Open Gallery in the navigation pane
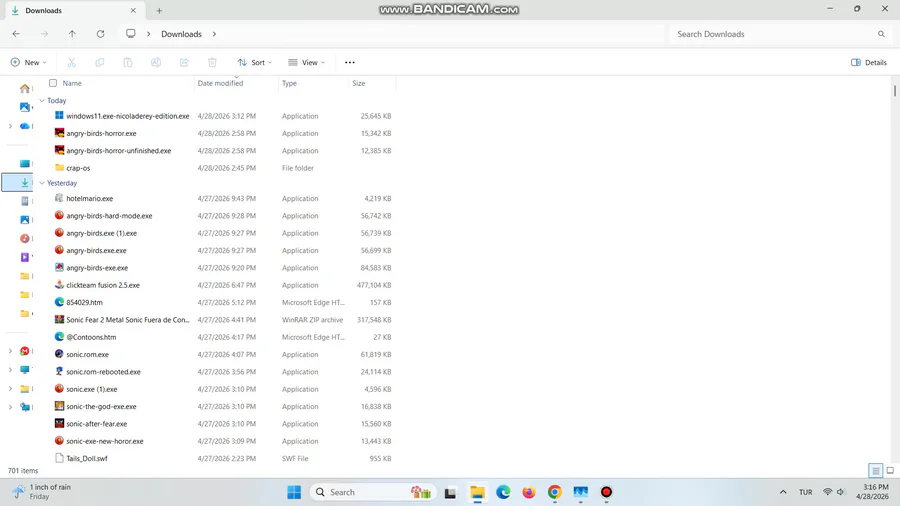The height and width of the screenshot is (506, 900). [25, 107]
